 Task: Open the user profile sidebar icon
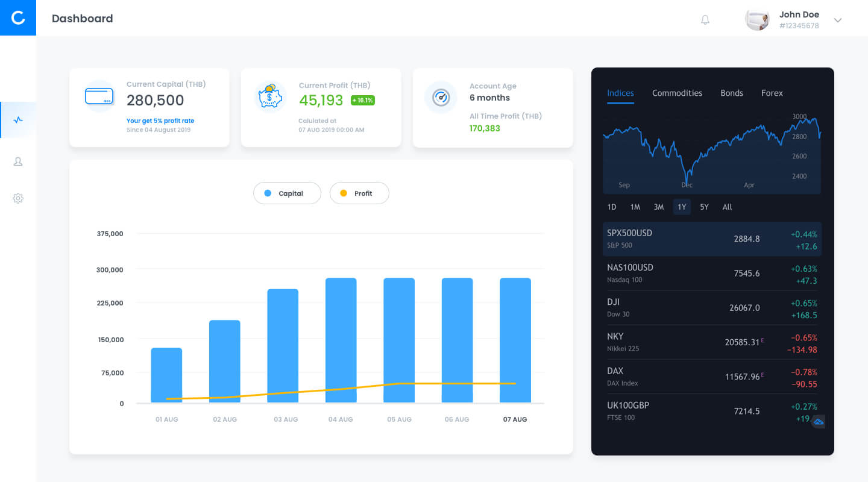(18, 161)
